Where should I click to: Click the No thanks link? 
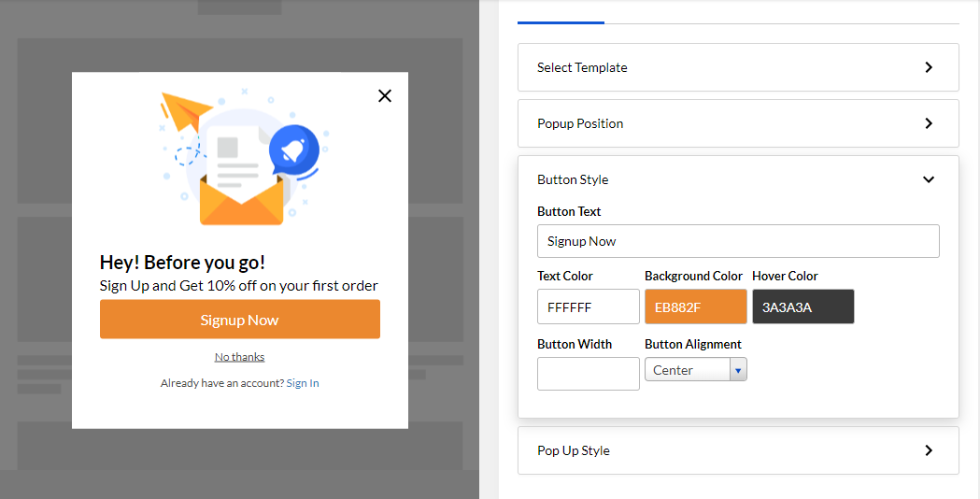click(x=239, y=357)
